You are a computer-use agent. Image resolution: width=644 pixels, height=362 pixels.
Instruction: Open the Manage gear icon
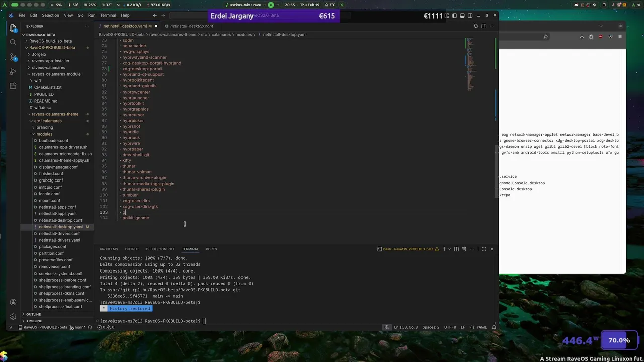pos(13,317)
